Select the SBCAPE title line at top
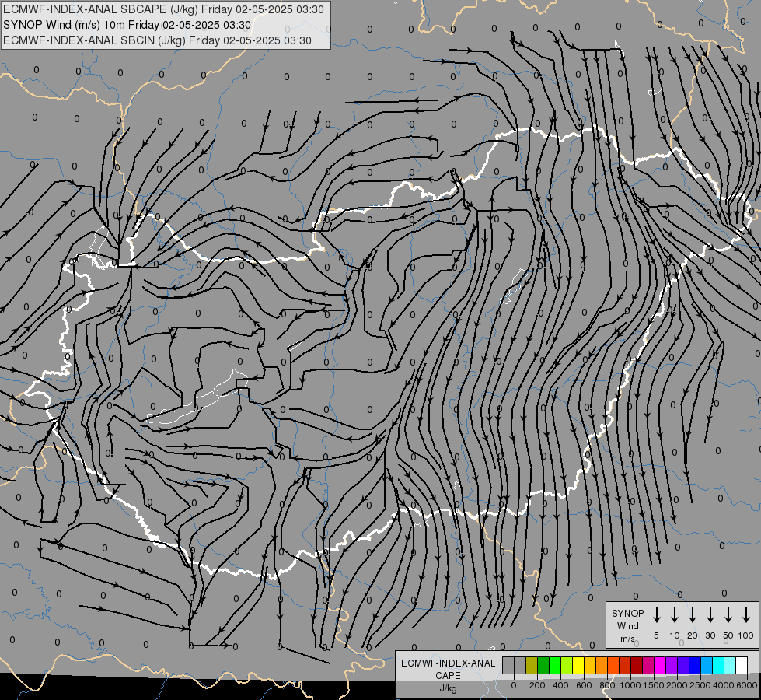Viewport: 761px width, 700px height. pos(163,9)
